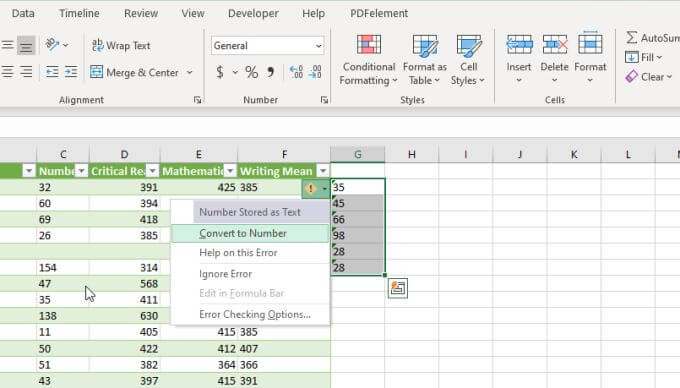This screenshot has width=680, height=388.
Task: Open the PDFelement tab
Action: pyautogui.click(x=379, y=13)
